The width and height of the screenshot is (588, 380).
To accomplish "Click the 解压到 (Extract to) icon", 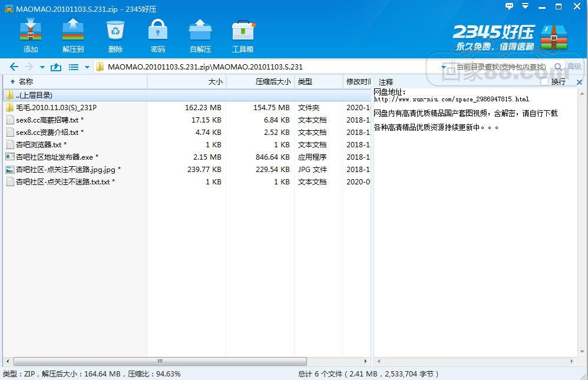I will coord(72,30).
